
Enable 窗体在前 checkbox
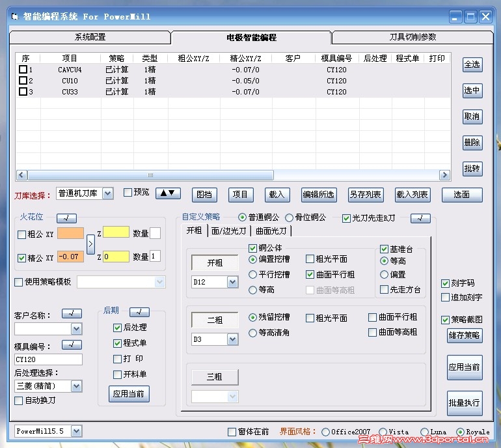point(232,432)
